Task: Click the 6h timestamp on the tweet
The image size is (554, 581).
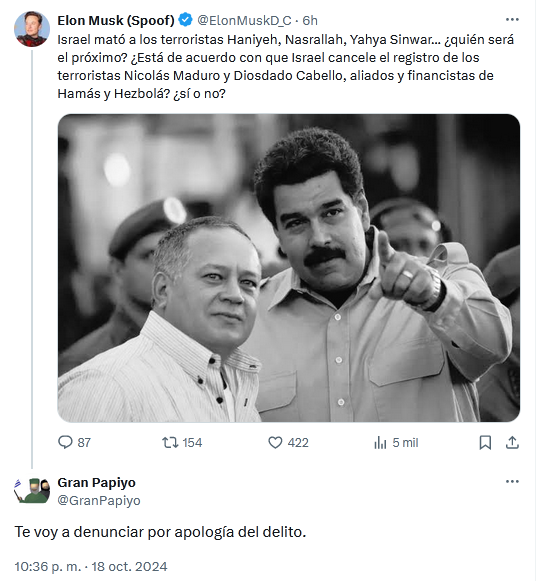Action: point(310,20)
